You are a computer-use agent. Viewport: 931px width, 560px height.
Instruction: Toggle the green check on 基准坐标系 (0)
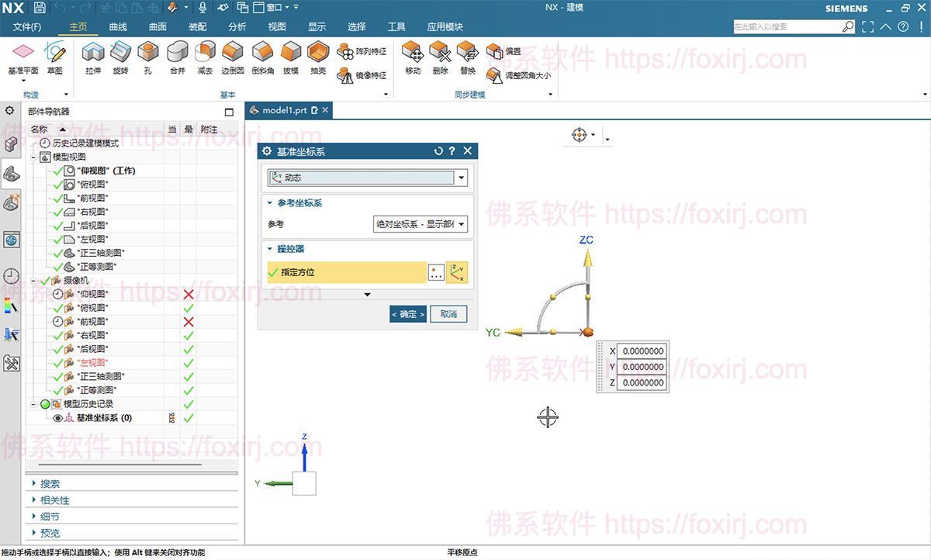188,417
